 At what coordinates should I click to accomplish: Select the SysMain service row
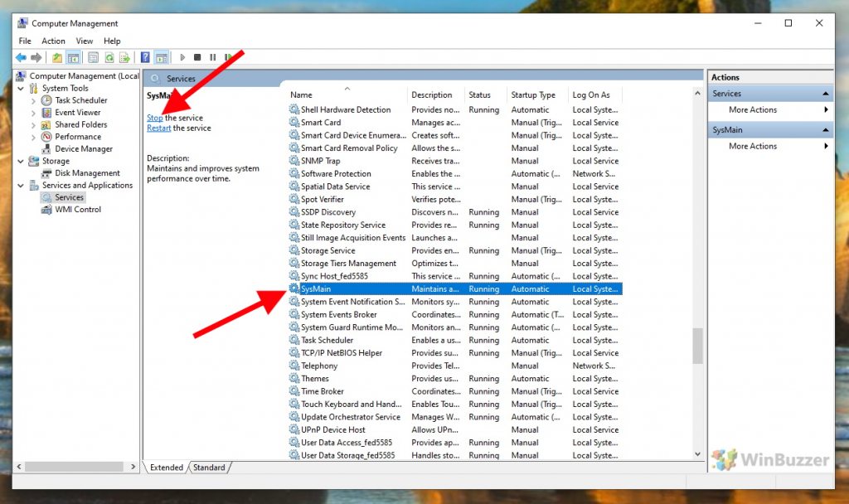coord(455,289)
